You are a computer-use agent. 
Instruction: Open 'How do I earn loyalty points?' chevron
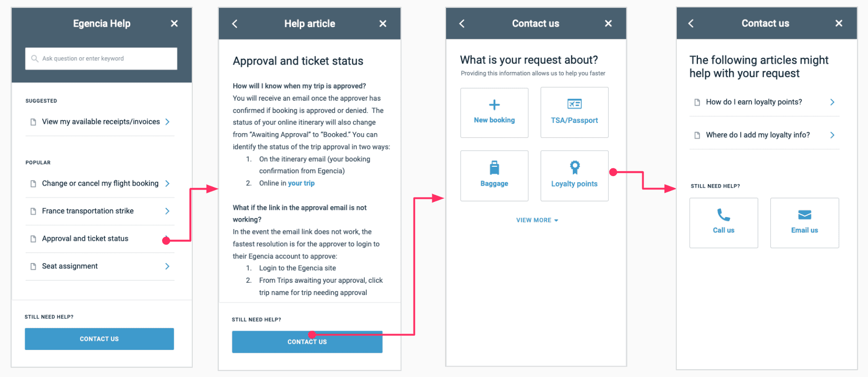832,102
